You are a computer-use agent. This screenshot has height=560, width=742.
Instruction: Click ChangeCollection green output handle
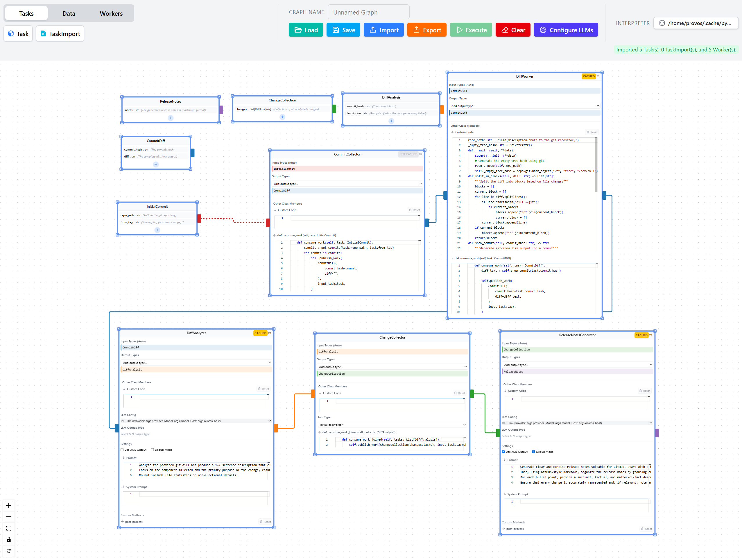334,109
